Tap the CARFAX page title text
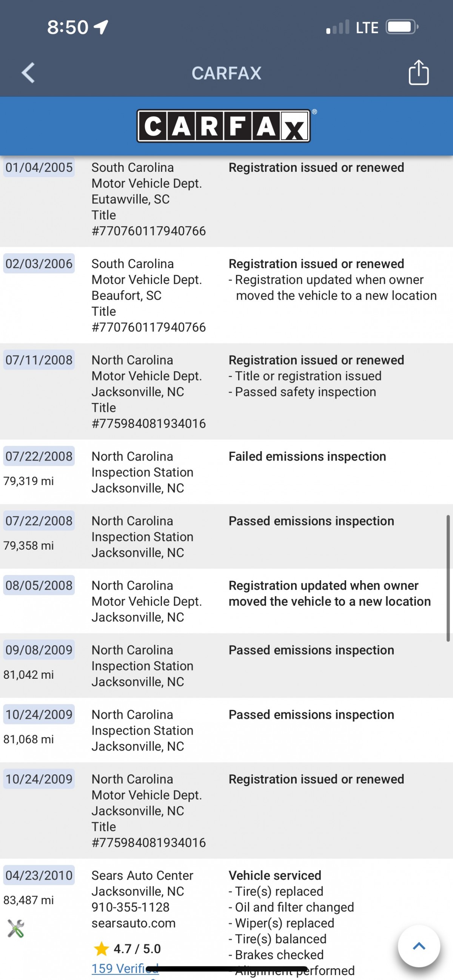The height and width of the screenshot is (980, 453). 226,73
